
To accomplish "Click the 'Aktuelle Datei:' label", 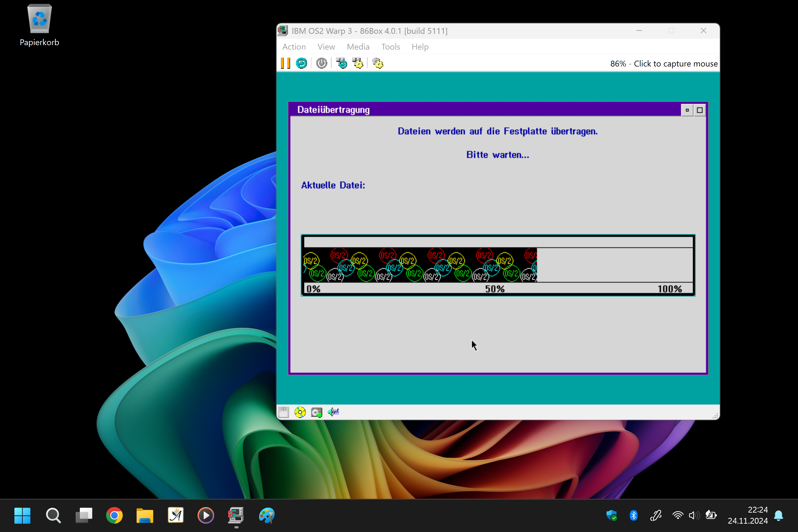I will click(x=333, y=185).
